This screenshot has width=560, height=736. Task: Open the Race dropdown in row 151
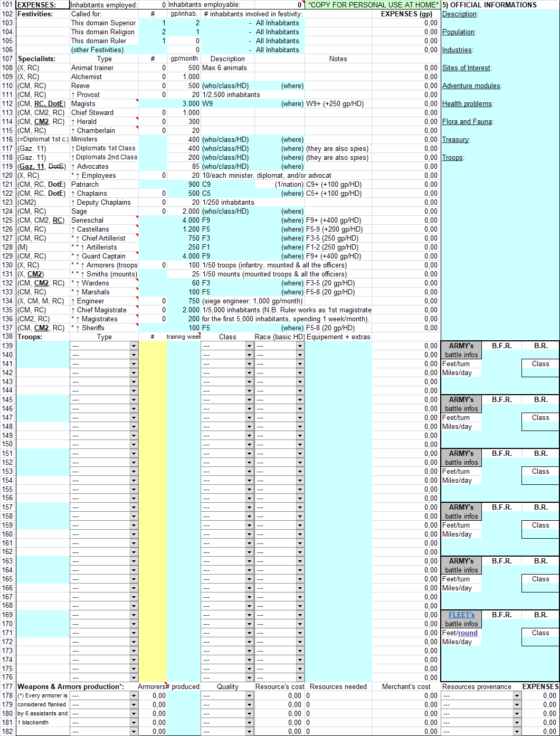coord(300,454)
